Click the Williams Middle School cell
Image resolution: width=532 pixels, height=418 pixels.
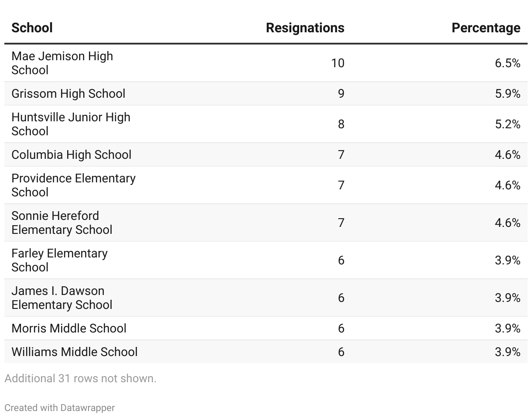[x=75, y=352]
